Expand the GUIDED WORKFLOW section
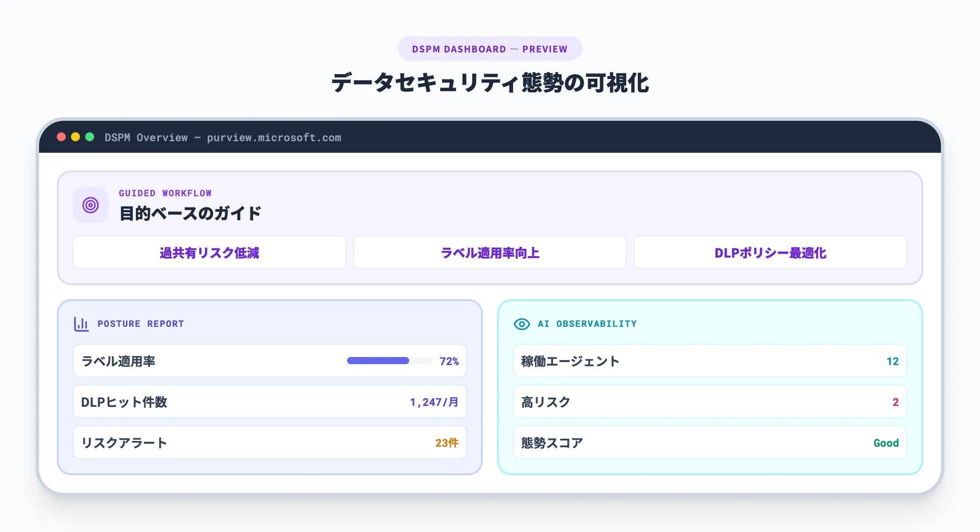Image resolution: width=980 pixels, height=532 pixels. click(x=166, y=193)
